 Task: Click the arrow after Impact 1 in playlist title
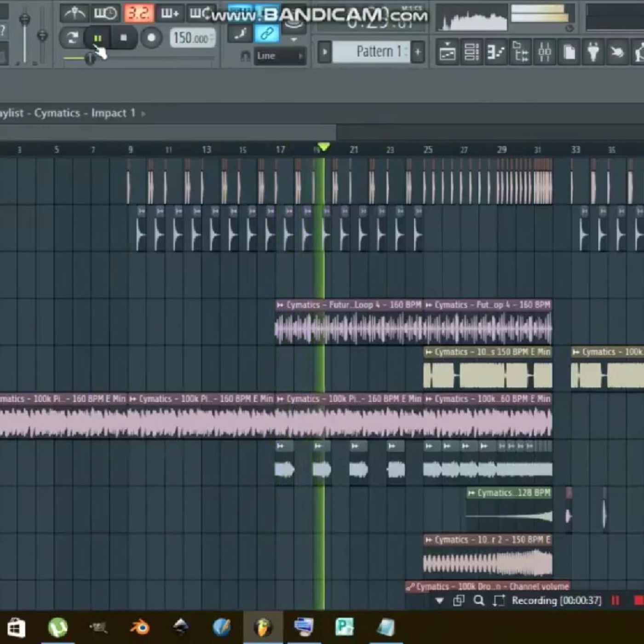coord(143,113)
